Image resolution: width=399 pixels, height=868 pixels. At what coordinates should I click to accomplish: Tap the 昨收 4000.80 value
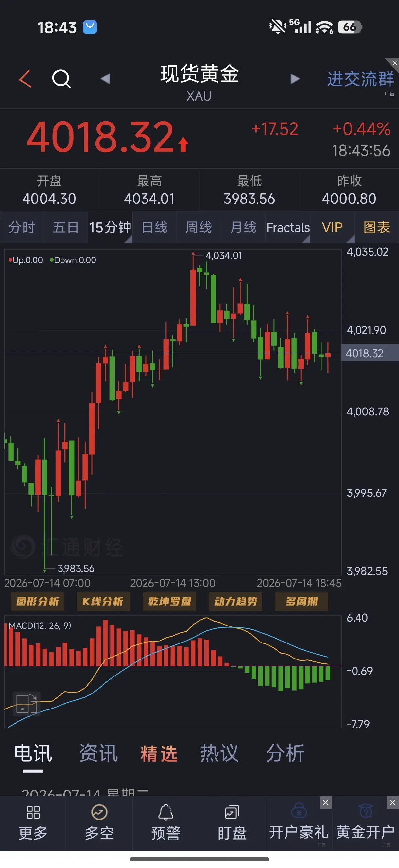[x=349, y=199]
